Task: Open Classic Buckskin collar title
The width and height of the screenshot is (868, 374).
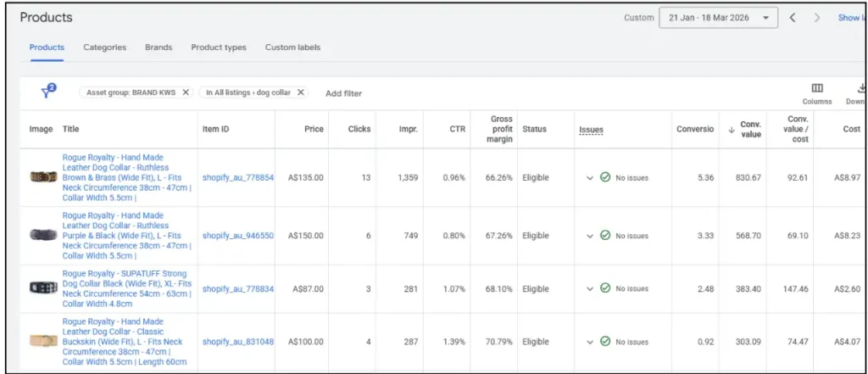Action: coord(125,342)
